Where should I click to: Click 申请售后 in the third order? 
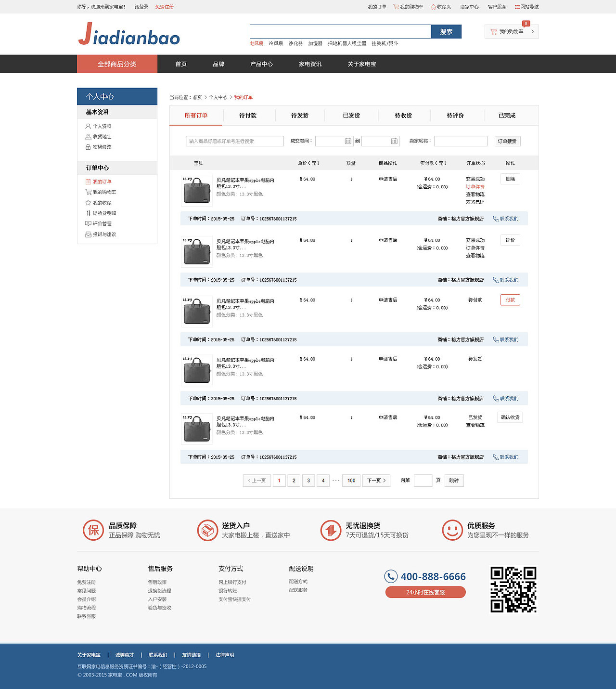tap(388, 300)
